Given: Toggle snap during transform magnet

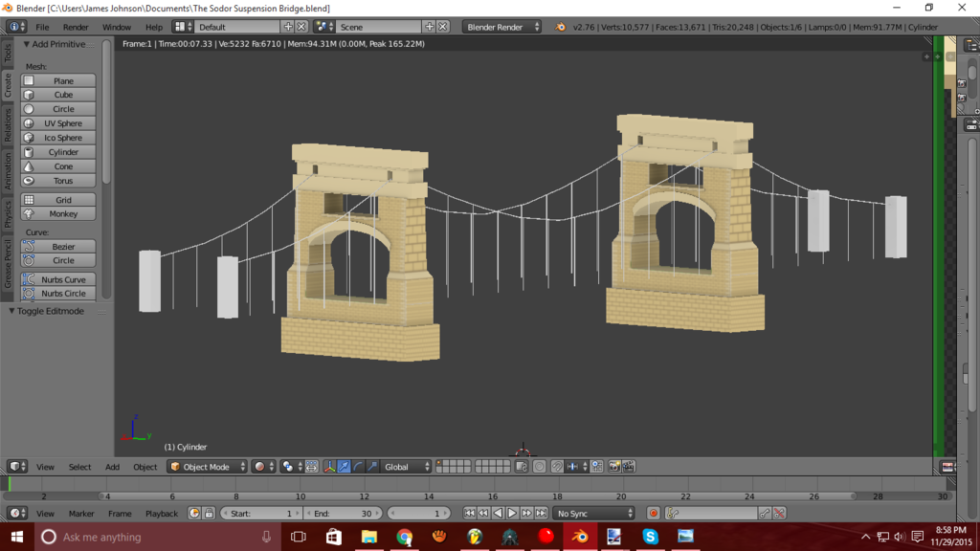Looking at the screenshot, I should click(557, 467).
